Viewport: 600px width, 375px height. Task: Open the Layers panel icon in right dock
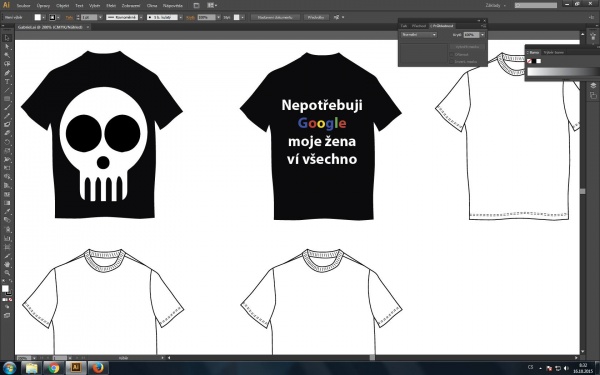593,85
